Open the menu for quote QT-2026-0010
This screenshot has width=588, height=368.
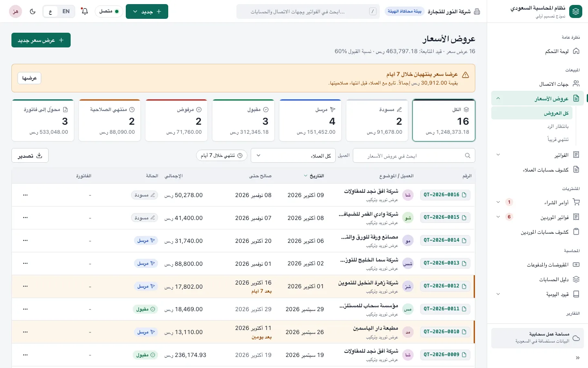point(25,332)
